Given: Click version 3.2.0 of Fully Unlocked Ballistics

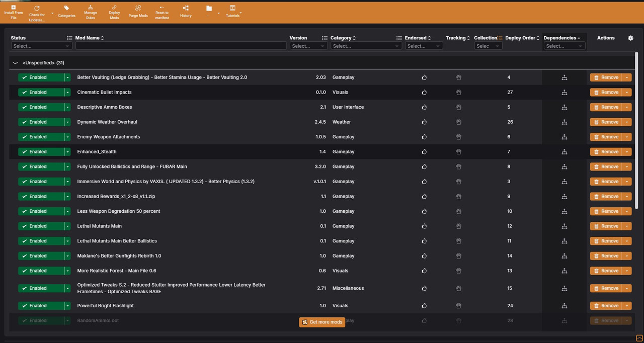Looking at the screenshot, I should [320, 166].
